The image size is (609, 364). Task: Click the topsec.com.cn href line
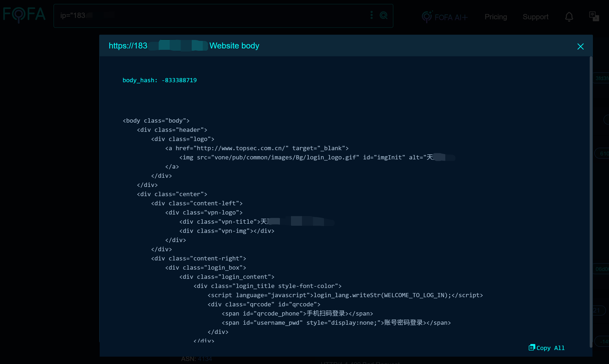coord(257,148)
